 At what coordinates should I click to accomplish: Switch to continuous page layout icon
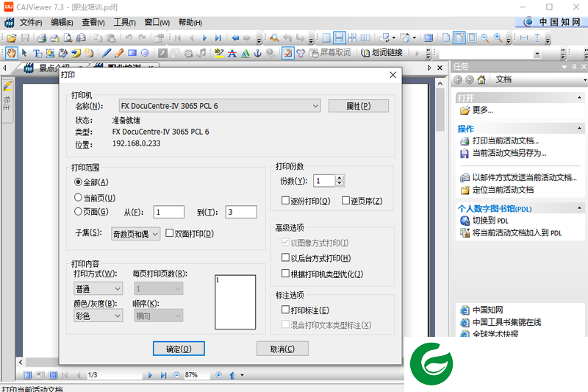tap(340, 38)
